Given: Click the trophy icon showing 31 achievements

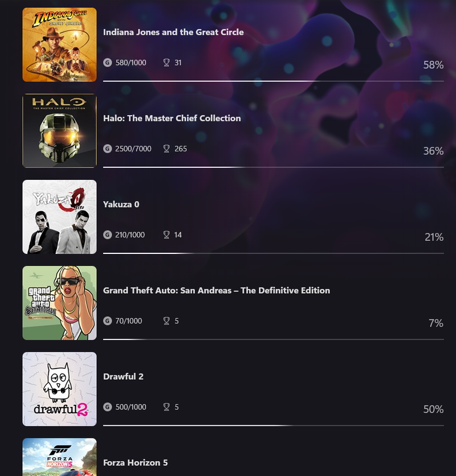Looking at the screenshot, I should click(166, 63).
